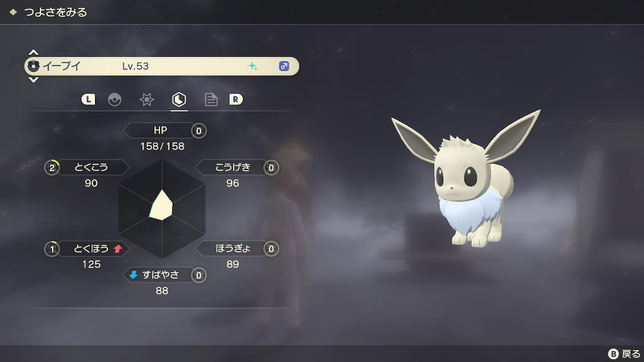
Task: Click the とくこう value 90
Action: pos(91,184)
